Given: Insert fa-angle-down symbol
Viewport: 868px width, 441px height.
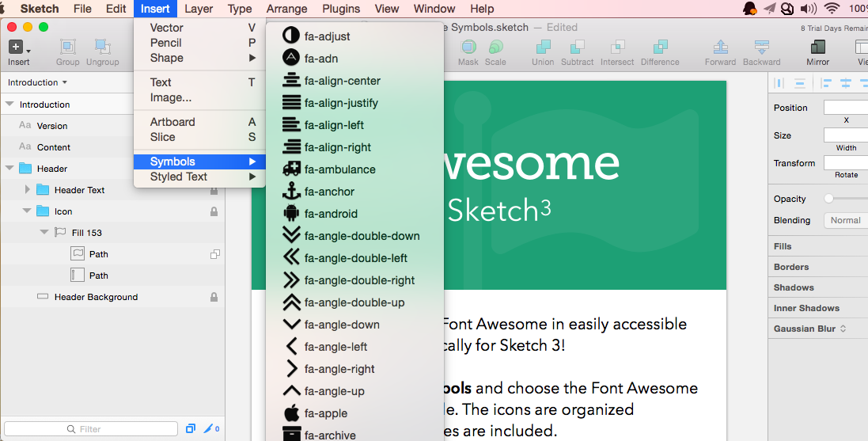Looking at the screenshot, I should pyautogui.click(x=354, y=324).
